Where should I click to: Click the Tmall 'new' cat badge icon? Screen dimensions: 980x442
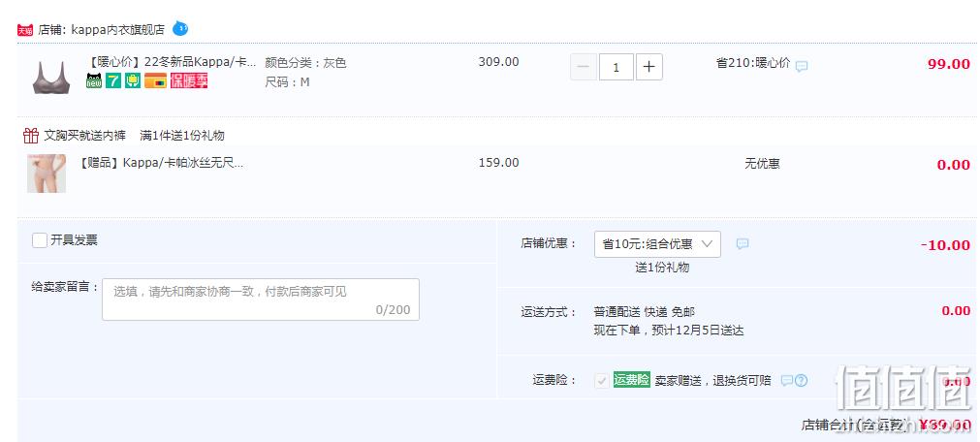coord(94,80)
